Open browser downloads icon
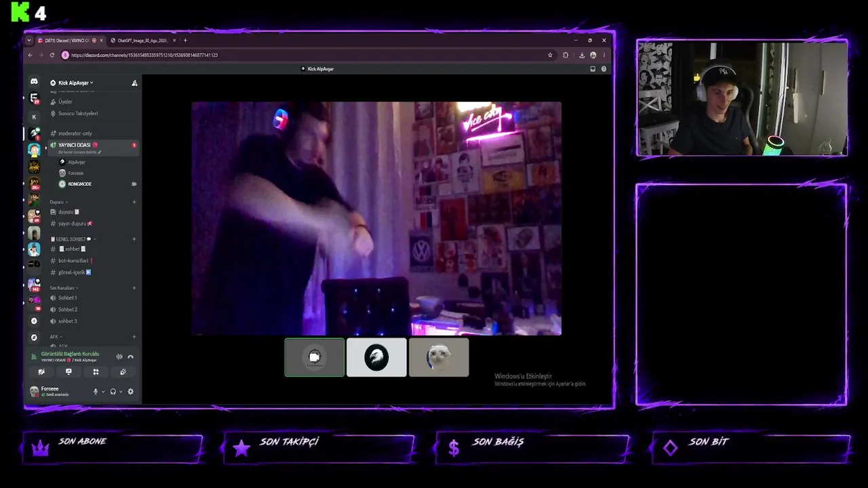The width and height of the screenshot is (868, 488). (582, 55)
